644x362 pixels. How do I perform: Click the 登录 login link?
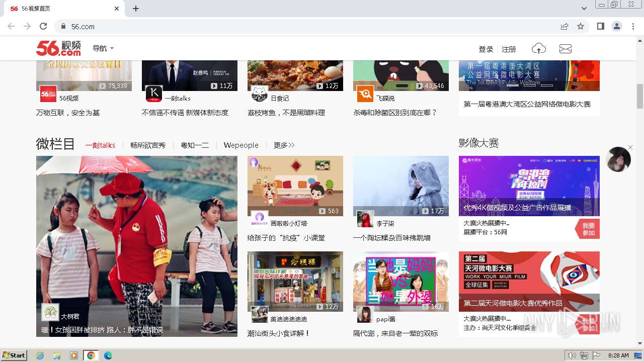tap(486, 49)
